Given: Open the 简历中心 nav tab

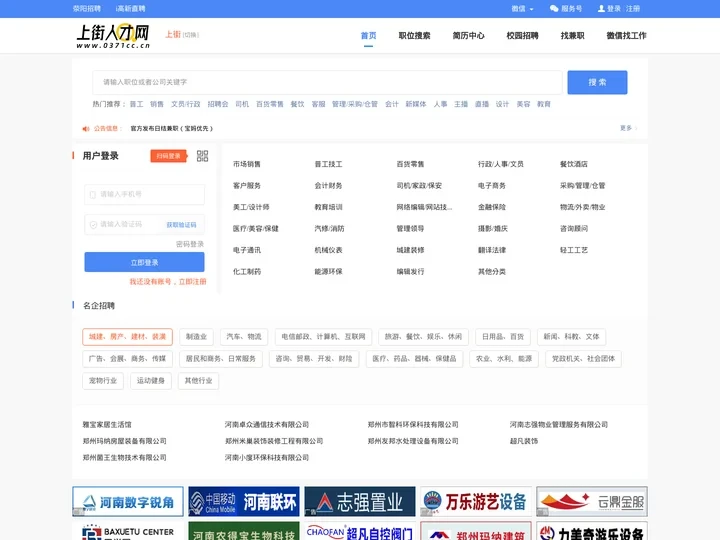Looking at the screenshot, I should click(x=468, y=35).
